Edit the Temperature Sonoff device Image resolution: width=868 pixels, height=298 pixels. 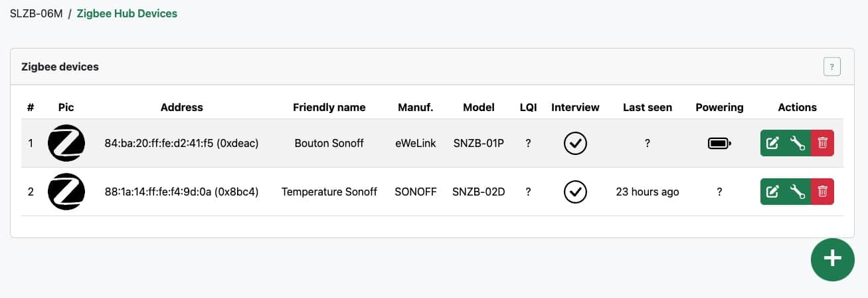tap(772, 192)
